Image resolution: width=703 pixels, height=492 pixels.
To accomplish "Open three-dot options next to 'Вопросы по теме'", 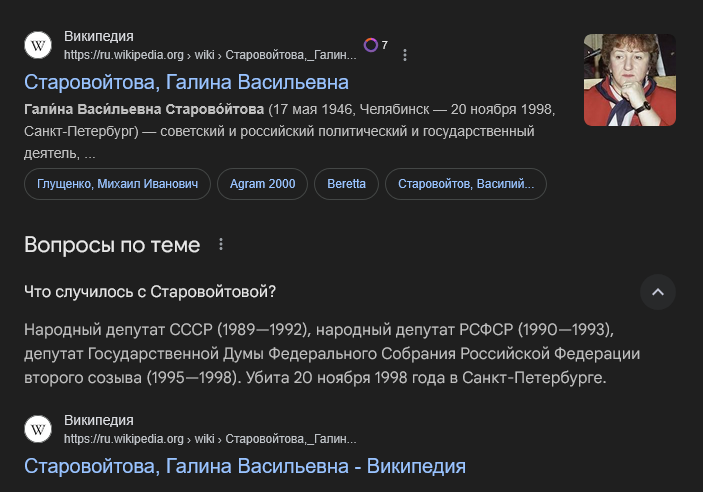I will 221,245.
